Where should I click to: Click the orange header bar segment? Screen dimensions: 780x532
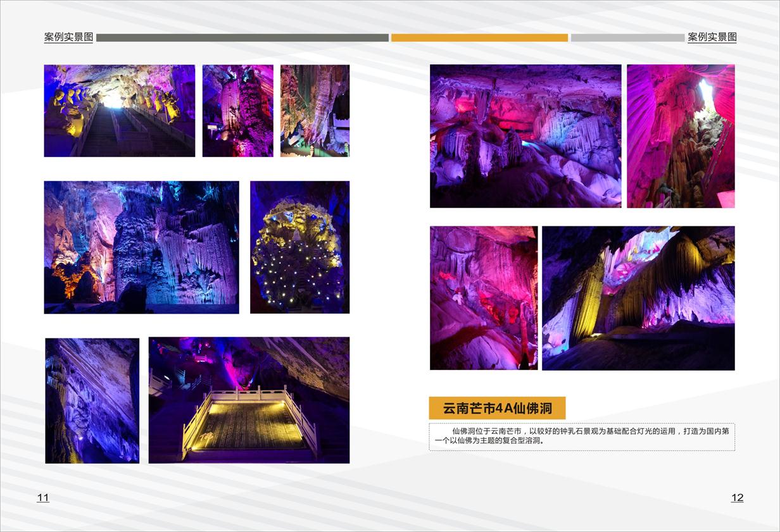coord(479,38)
